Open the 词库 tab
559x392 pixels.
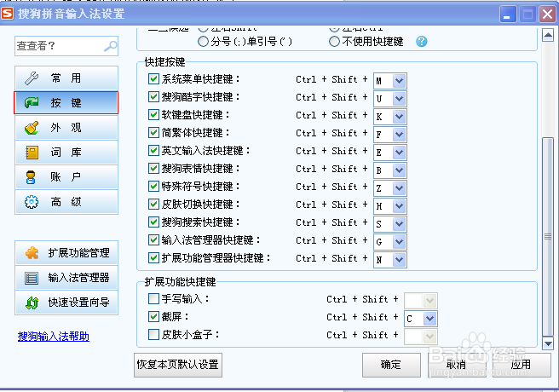[66, 153]
